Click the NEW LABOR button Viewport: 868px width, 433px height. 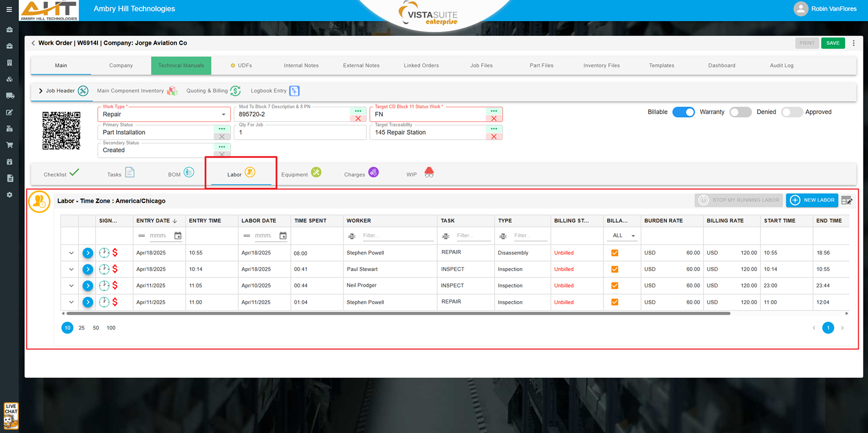pos(812,200)
